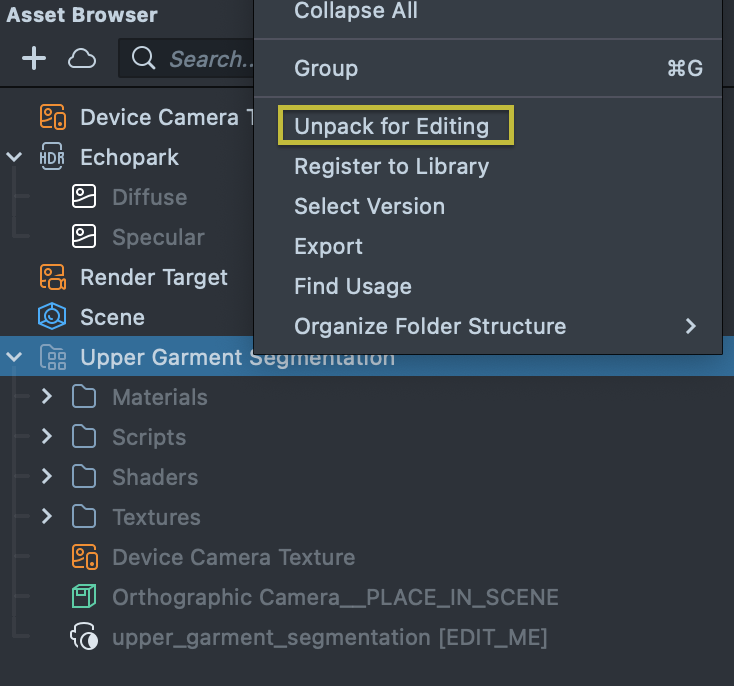
Task: Click the Scene asset icon
Action: tap(52, 317)
